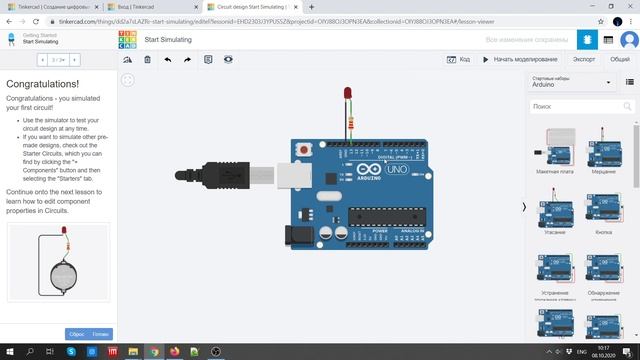The width and height of the screenshot is (640, 360).
Task: Click the Экспорт export button
Action: pyautogui.click(x=584, y=60)
